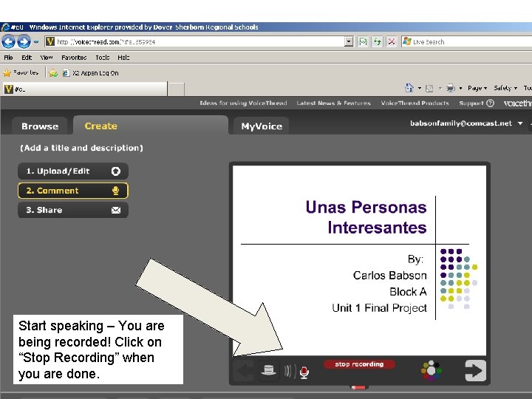
Task: Open a new blank browser tab
Action: tap(176, 89)
